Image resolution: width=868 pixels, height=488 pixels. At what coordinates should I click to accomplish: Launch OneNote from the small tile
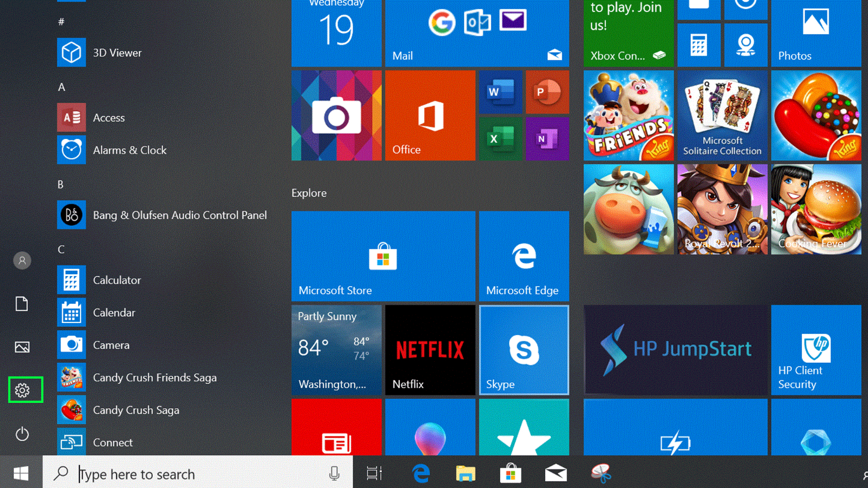[x=547, y=139]
